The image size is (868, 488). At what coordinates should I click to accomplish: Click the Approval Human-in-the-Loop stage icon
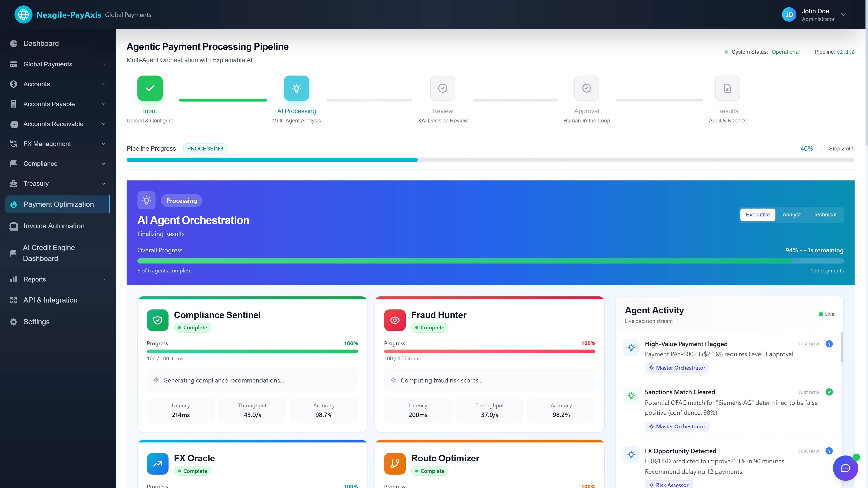[x=586, y=88]
